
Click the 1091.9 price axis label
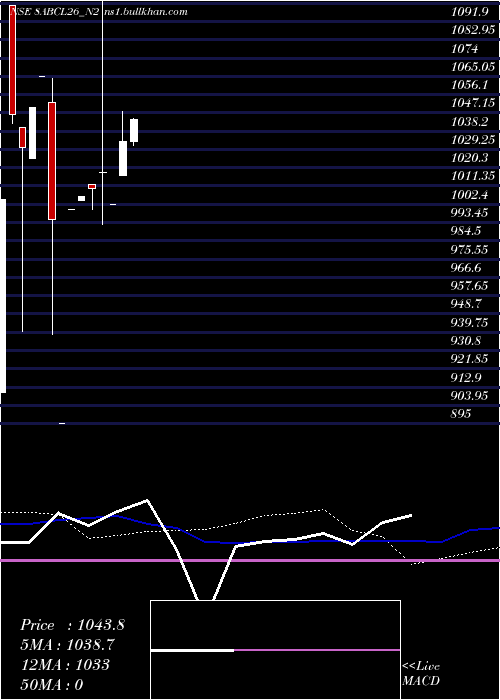point(469,12)
